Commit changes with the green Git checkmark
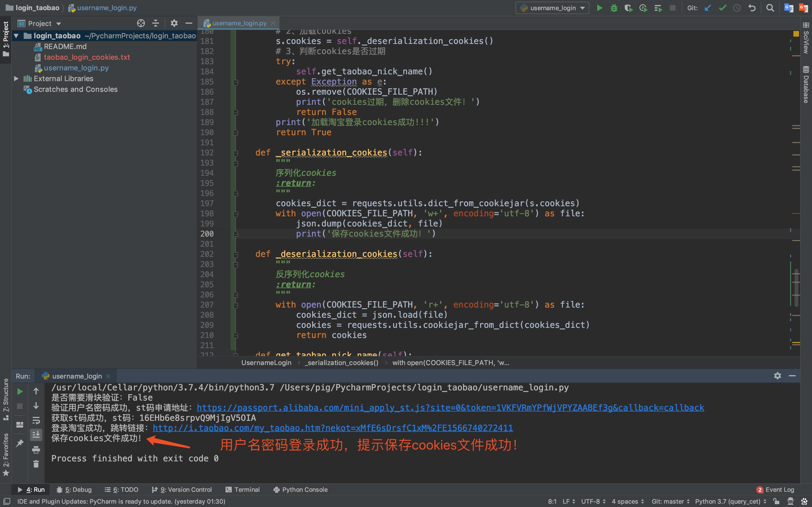 coord(722,8)
